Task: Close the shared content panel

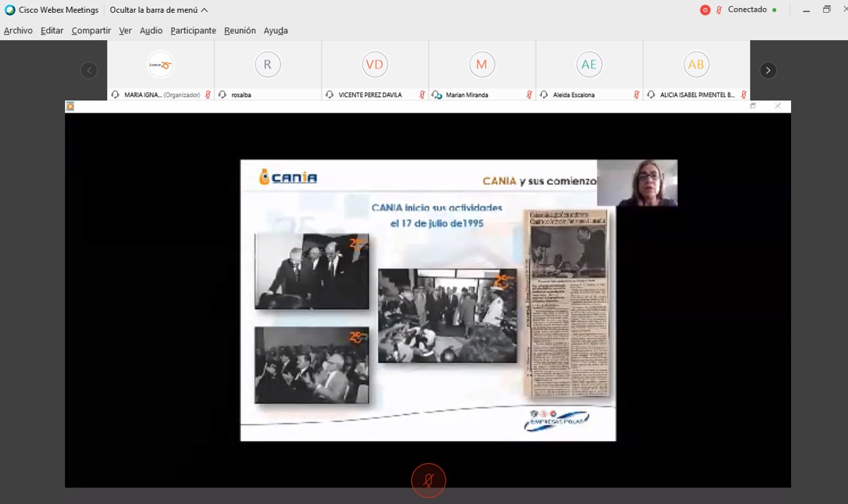Action: 778,106
